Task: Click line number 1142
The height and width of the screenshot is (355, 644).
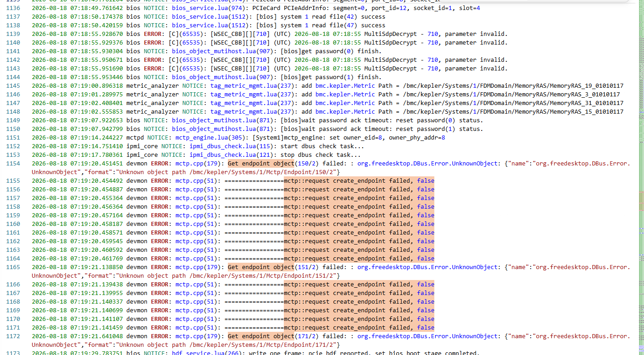Action: pos(13,60)
